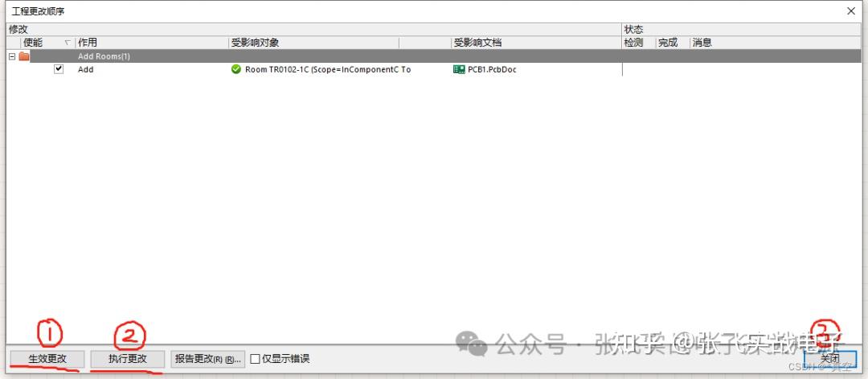The width and height of the screenshot is (868, 379).
Task: Select the PCB1.PcbDoc affected document entry
Action: (x=492, y=69)
